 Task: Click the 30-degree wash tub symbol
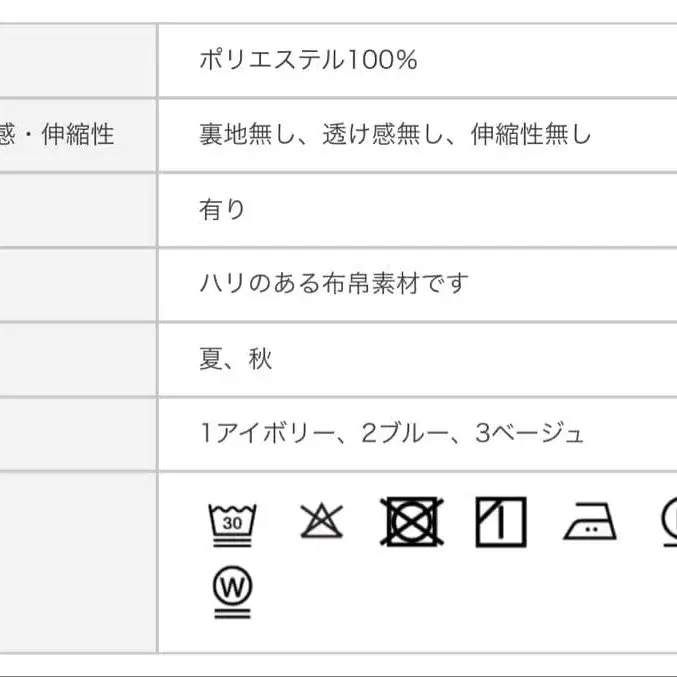pyautogui.click(x=232, y=520)
